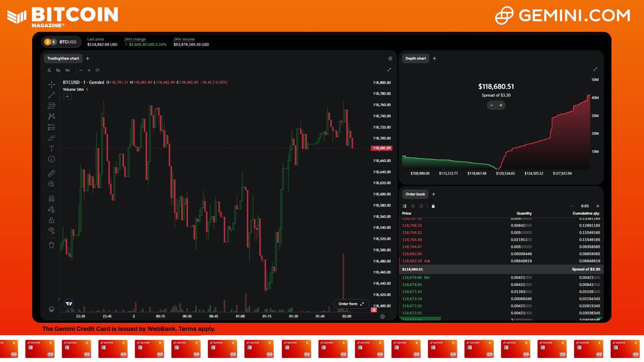Add a tab next to Depth chart

(x=435, y=58)
